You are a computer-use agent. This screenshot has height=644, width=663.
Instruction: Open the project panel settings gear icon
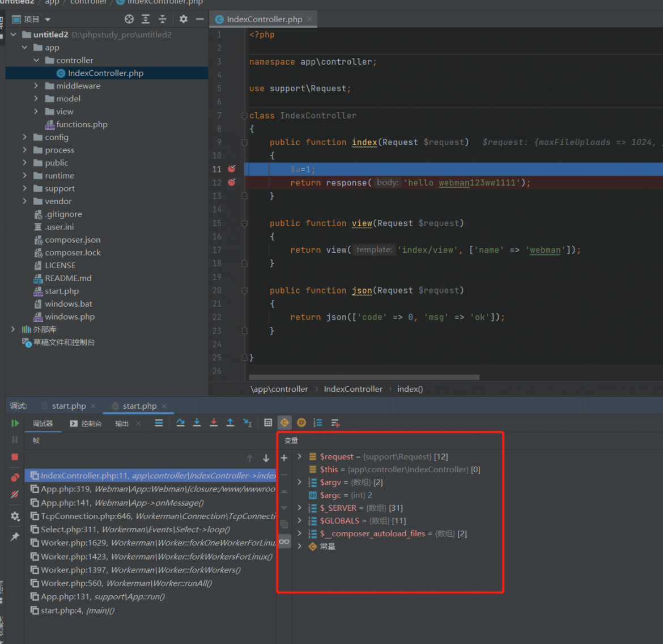click(x=182, y=19)
